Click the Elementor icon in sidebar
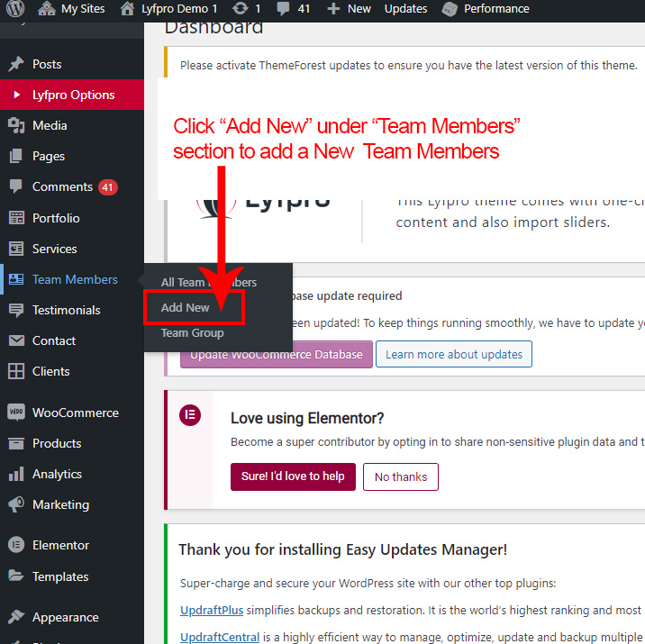645x644 pixels. coord(16,545)
